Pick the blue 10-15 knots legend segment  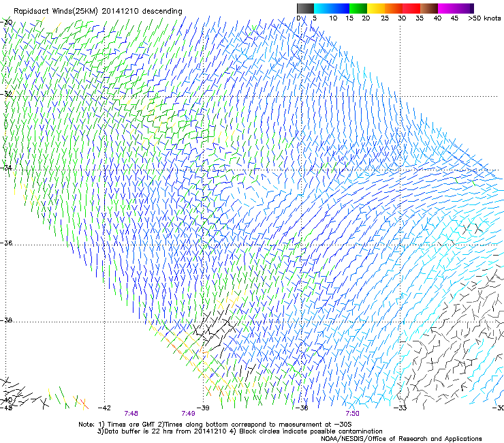[341, 8]
